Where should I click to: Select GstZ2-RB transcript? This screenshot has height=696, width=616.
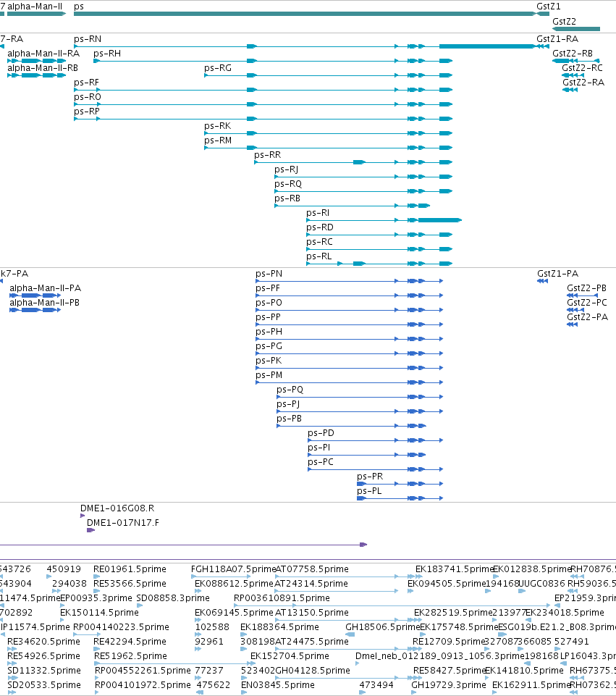(x=576, y=61)
